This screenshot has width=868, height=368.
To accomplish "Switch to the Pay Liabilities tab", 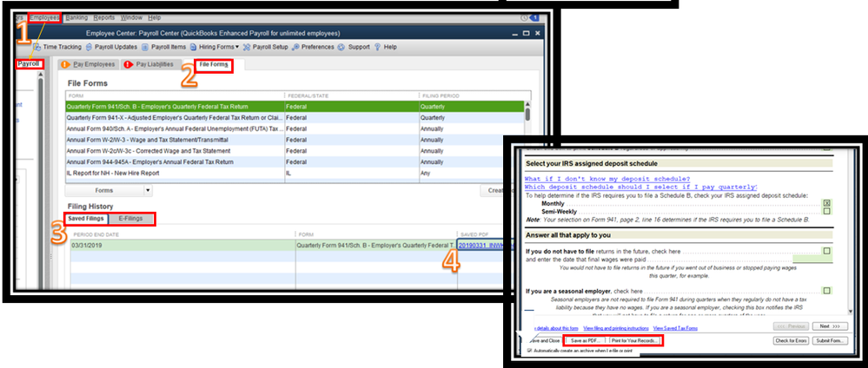I will [151, 65].
